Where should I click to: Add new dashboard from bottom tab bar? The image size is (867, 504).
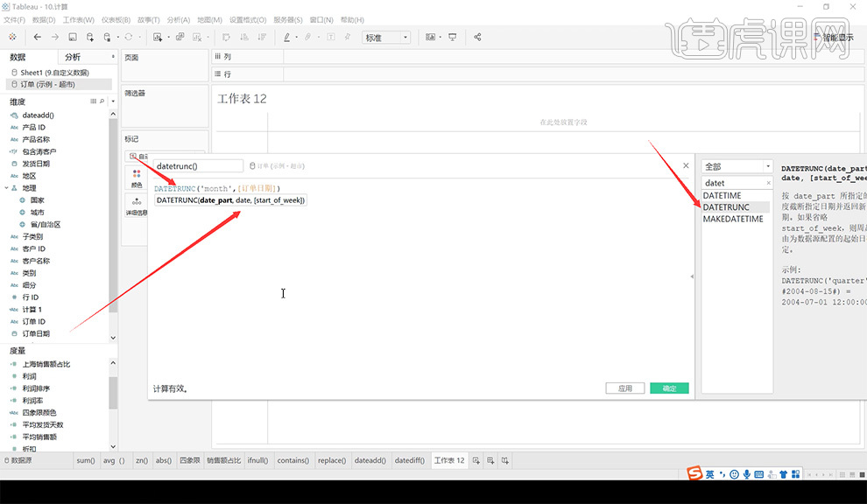tap(490, 460)
